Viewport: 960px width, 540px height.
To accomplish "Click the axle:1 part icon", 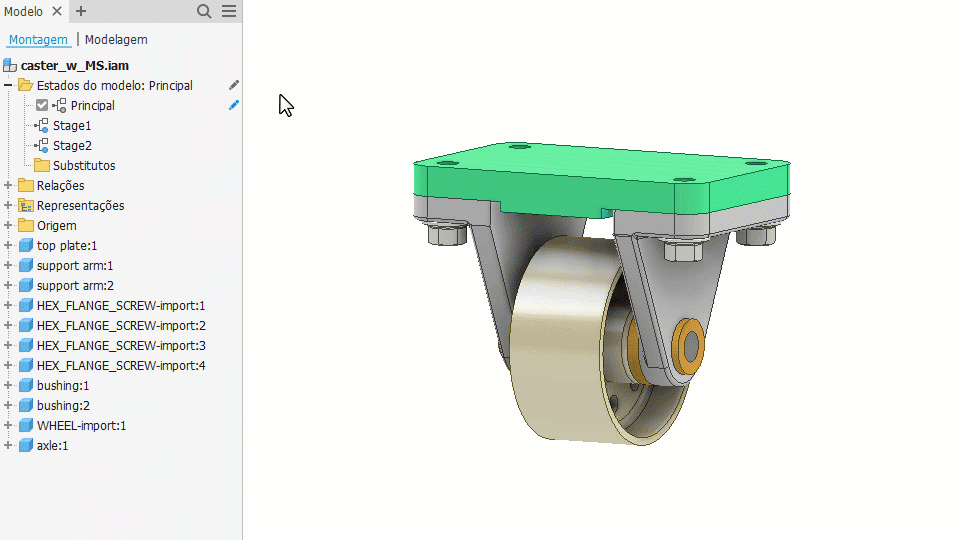I will point(26,445).
